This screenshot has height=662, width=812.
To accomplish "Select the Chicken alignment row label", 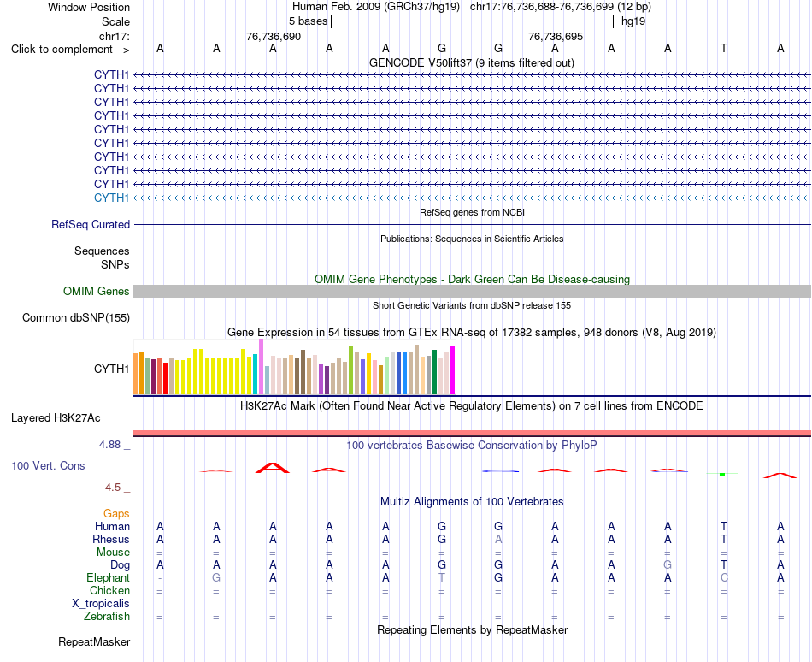I will point(109,590).
